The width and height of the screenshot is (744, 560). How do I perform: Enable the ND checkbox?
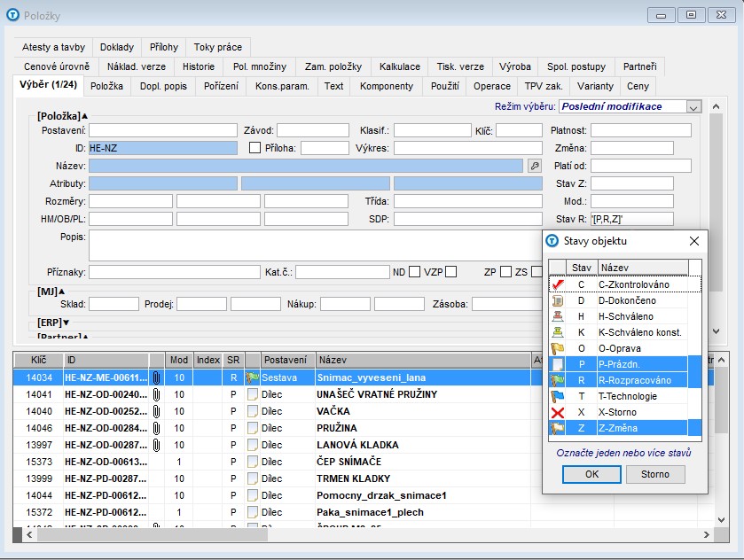414,272
